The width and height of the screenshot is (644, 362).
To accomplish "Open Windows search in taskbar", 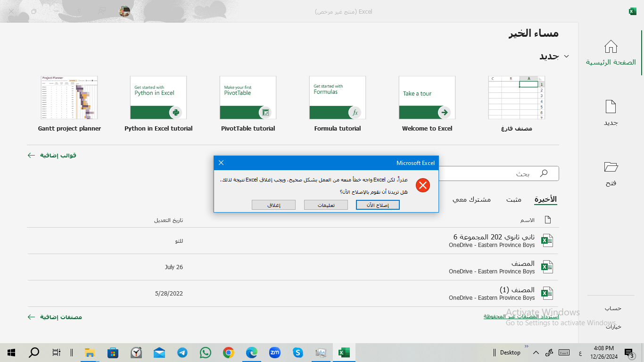I will pyautogui.click(x=34, y=352).
